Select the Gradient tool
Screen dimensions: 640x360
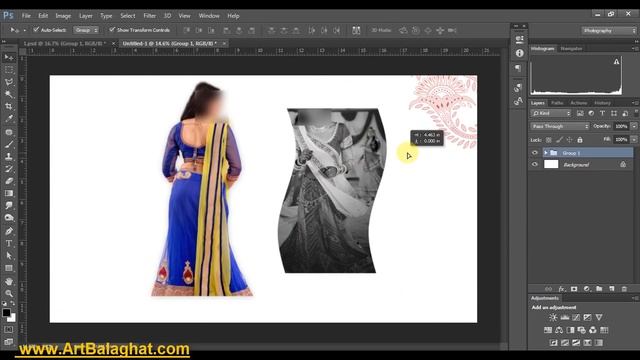[x=9, y=193]
